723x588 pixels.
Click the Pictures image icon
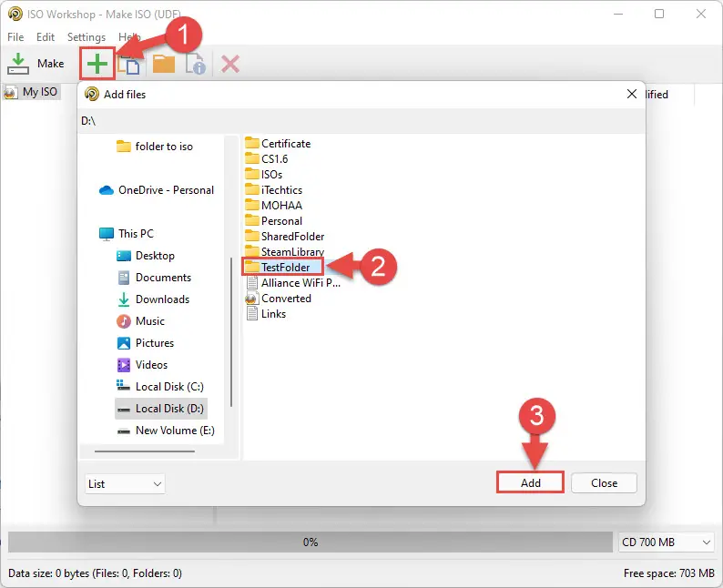[124, 343]
